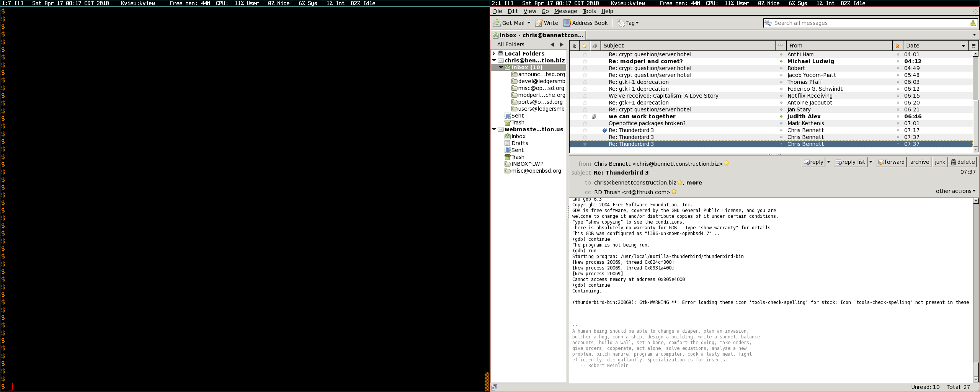Open the 'other actions' dropdown
This screenshot has width=980, height=392.
[x=955, y=191]
